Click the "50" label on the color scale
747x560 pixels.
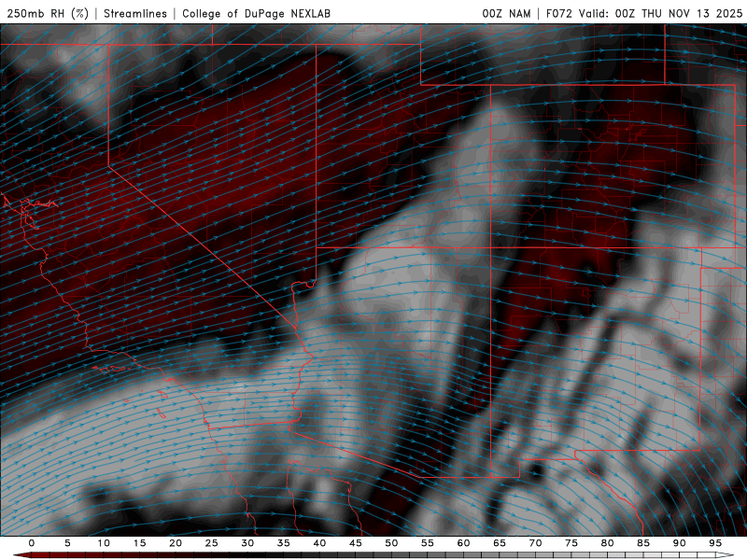tap(391, 543)
